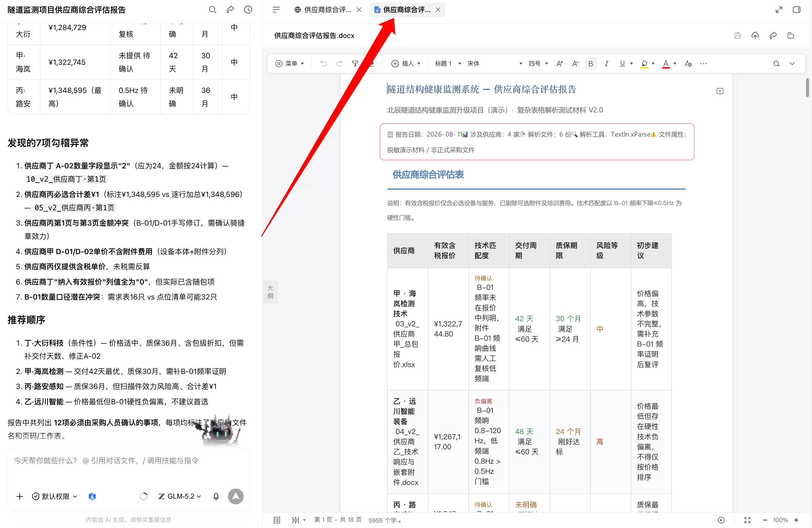The width and height of the screenshot is (812, 528).
Task: Share the conversation via header arrow icon
Action: tap(230, 10)
